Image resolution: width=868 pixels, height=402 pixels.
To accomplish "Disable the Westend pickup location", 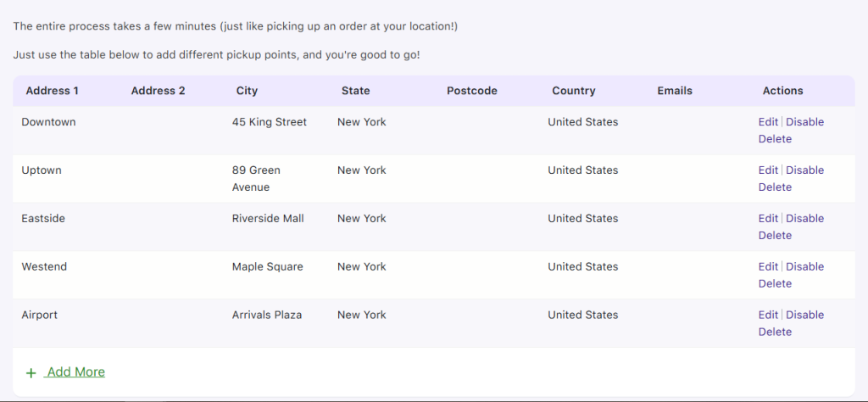I will point(804,267).
